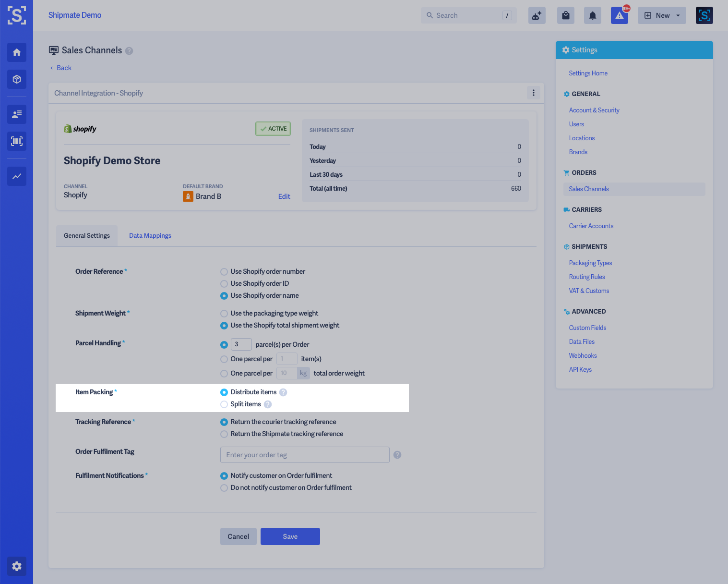Open Carrier Accounts in Settings navigation
Screen dimensions: 728x584
(591, 226)
